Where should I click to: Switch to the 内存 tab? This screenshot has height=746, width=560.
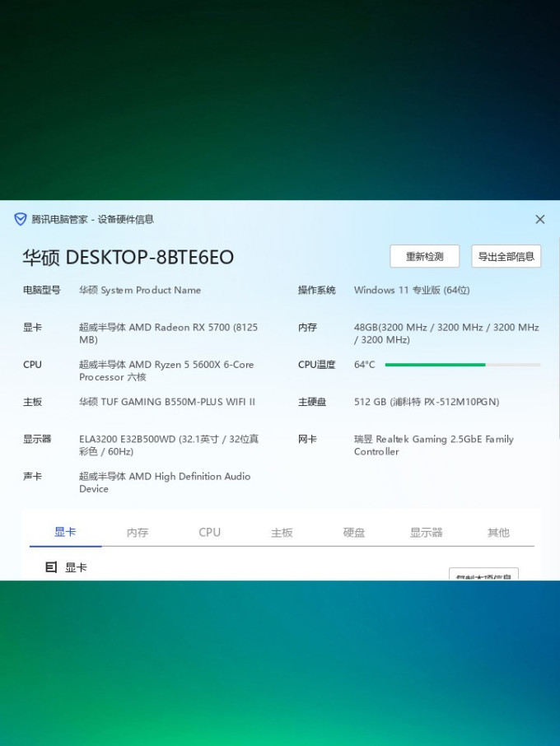tap(138, 533)
